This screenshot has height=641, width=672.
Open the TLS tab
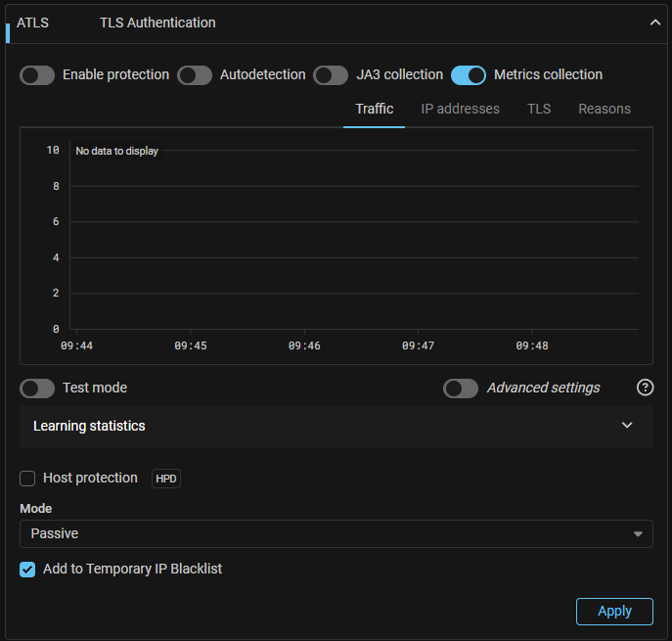click(x=539, y=109)
